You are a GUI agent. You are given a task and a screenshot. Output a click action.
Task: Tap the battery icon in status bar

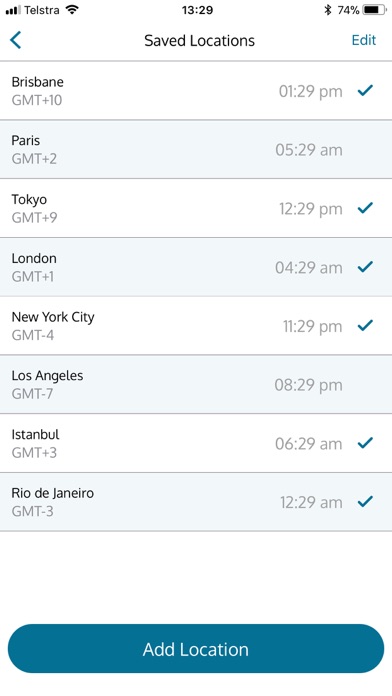tap(375, 10)
